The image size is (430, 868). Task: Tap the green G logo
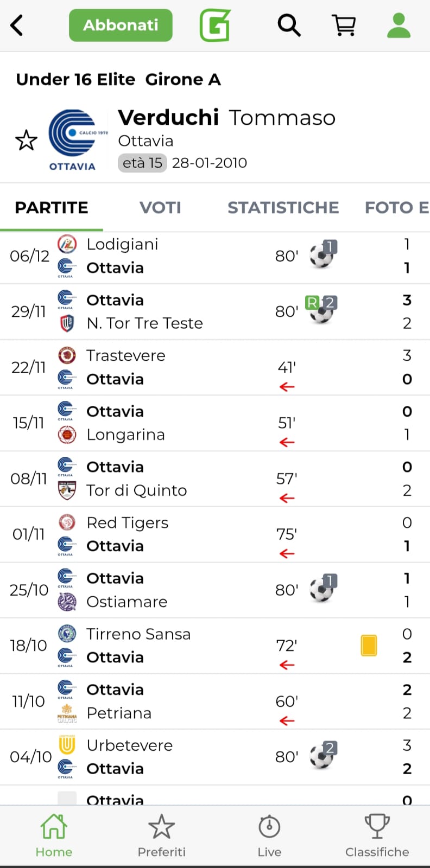[x=215, y=25]
